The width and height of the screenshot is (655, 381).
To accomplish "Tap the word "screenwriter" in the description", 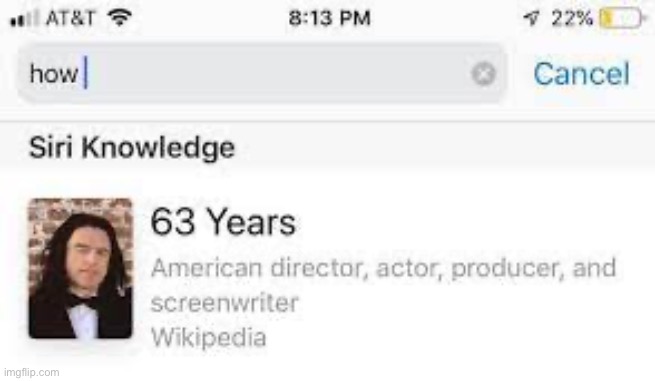I will [224, 303].
